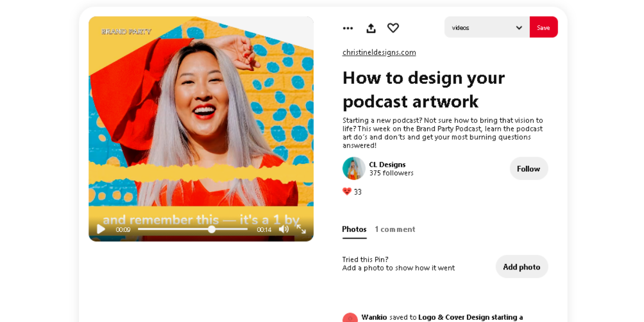Screen dimensions: 644x322
Task: Open the Logo & Cover Design board link
Action: pyautogui.click(x=470, y=317)
